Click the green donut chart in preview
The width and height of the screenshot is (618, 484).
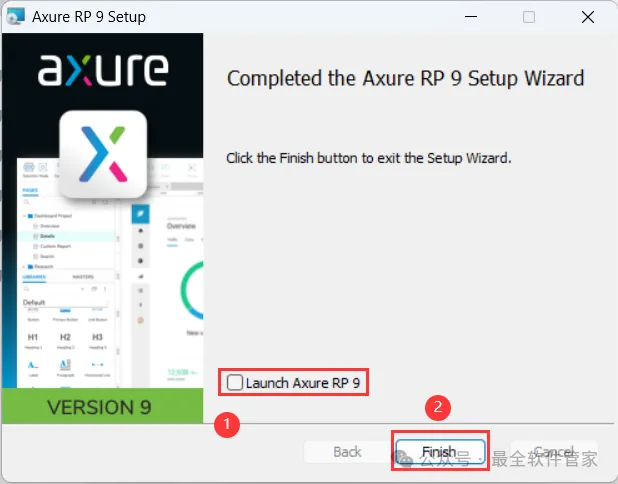tap(192, 290)
